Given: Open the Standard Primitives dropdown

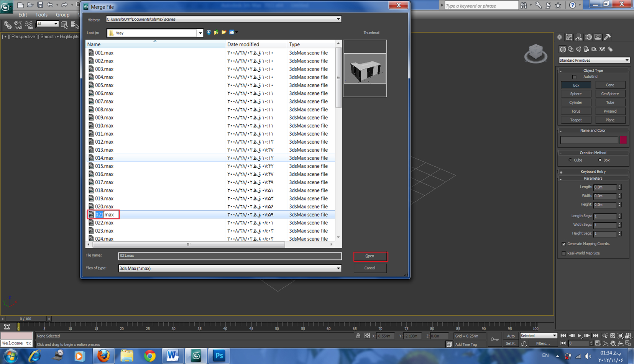Looking at the screenshot, I should 594,60.
